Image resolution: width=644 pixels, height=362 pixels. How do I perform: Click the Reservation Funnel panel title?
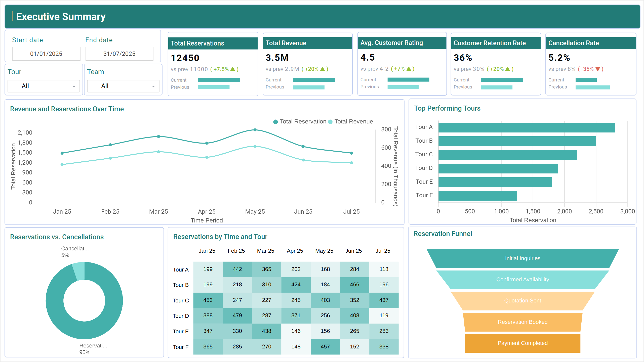(443, 234)
